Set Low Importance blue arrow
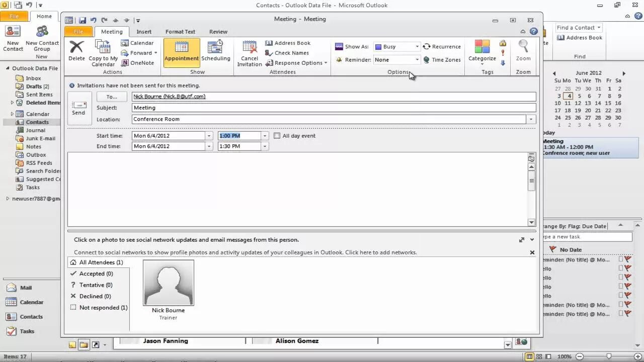This screenshot has width=644, height=362. (x=503, y=63)
